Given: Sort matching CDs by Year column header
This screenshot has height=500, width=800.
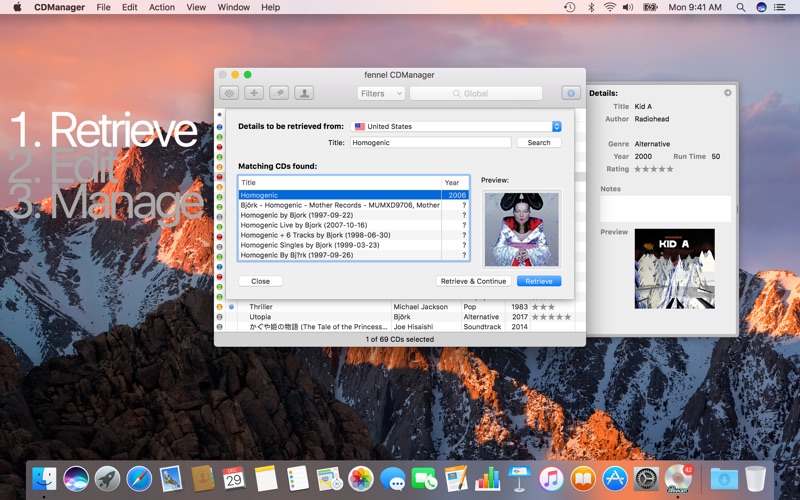Looking at the screenshot, I should (455, 182).
